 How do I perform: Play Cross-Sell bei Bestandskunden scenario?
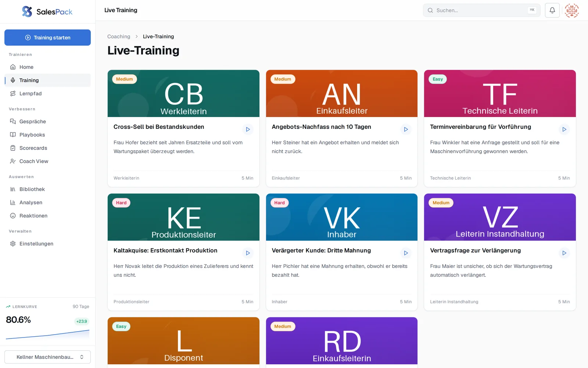(248, 129)
